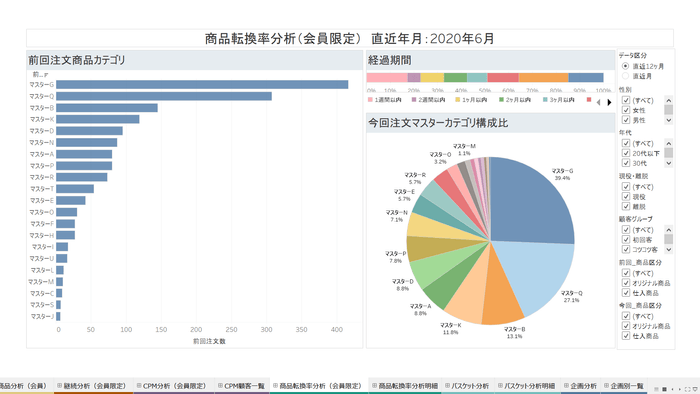Open the filmstrip sheet view icon
Image resolution: width=700 pixels, height=394 pixels.
[657, 389]
